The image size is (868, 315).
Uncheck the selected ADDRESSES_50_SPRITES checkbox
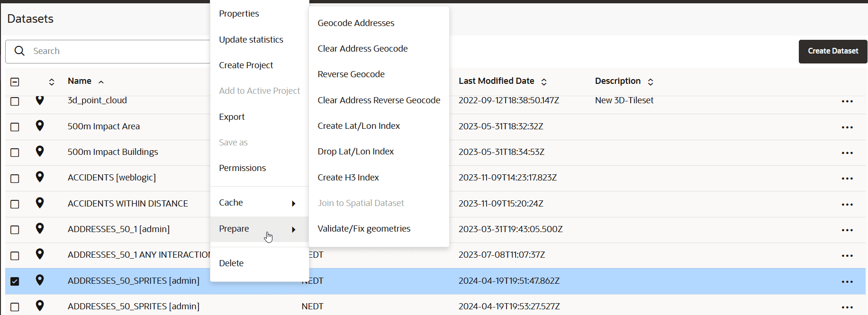[x=15, y=281]
